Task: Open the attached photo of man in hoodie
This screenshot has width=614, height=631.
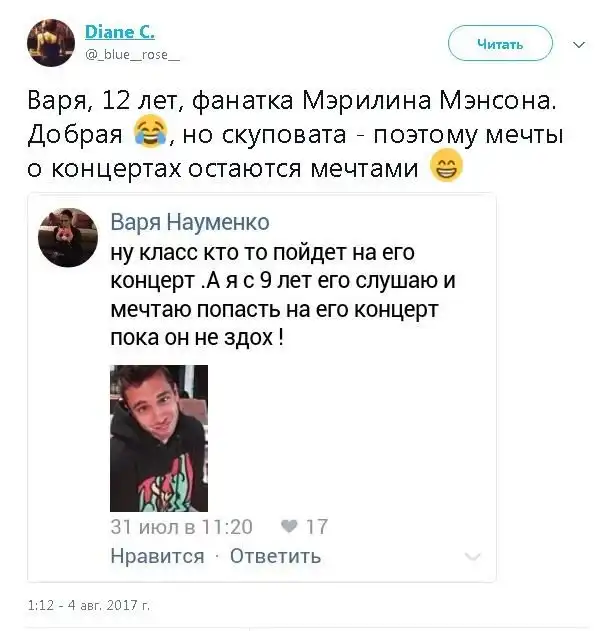Action: pyautogui.click(x=159, y=438)
